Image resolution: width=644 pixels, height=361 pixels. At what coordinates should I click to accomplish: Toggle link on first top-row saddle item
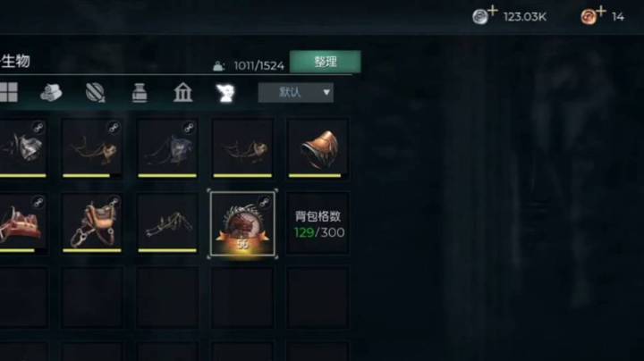click(x=38, y=128)
